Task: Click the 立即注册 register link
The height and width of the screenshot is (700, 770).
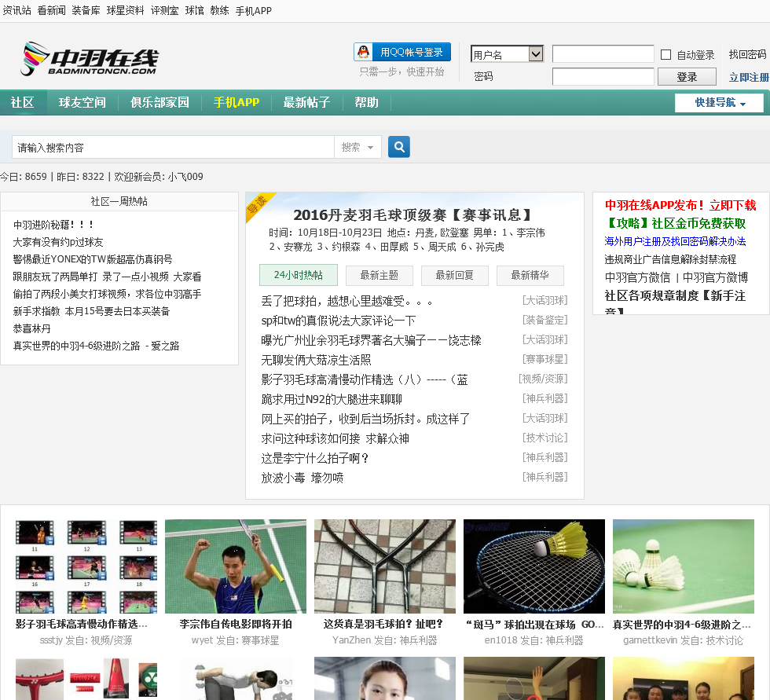Action: pyautogui.click(x=749, y=77)
